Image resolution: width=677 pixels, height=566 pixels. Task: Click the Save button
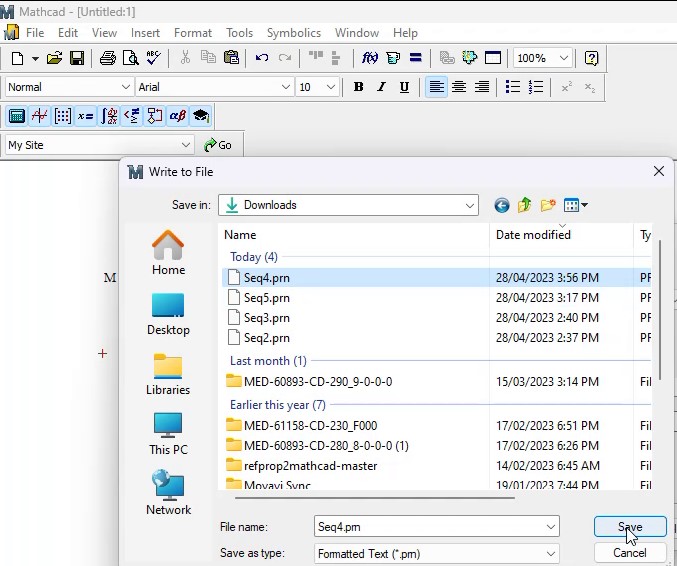629,527
